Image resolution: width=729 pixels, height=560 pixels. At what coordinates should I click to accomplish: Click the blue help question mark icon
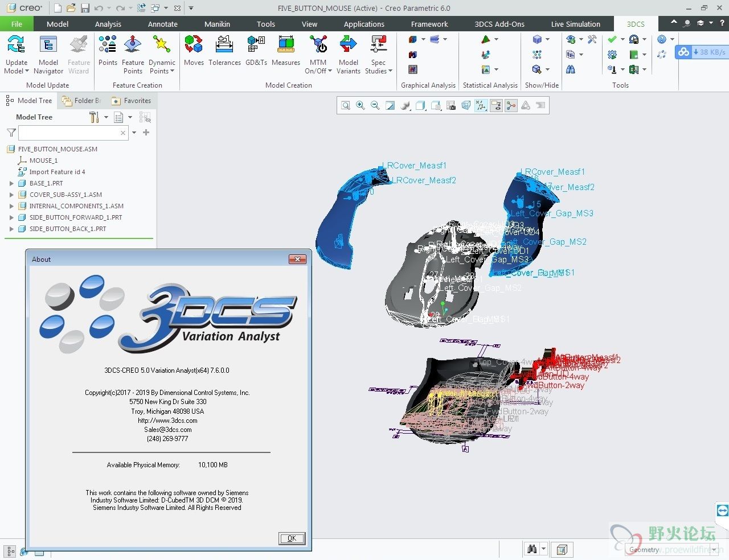662,39
